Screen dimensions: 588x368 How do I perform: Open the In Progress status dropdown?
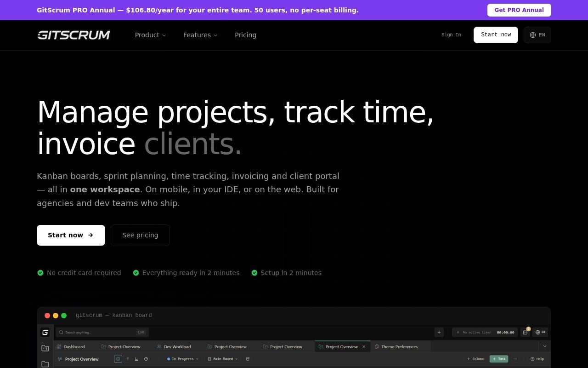[183, 359]
